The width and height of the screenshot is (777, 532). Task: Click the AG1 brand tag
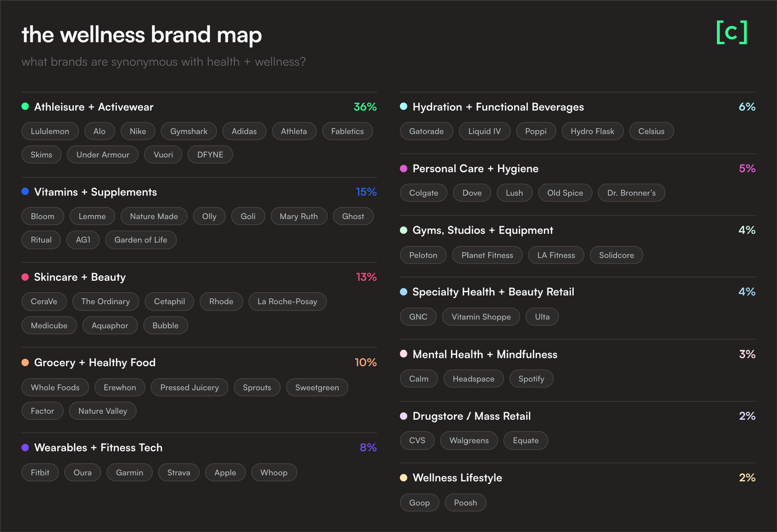83,240
